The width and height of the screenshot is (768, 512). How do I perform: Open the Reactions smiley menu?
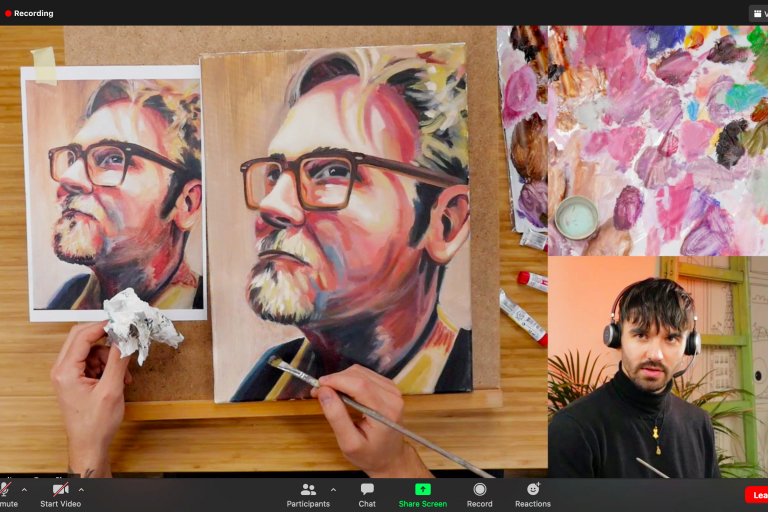tap(533, 489)
